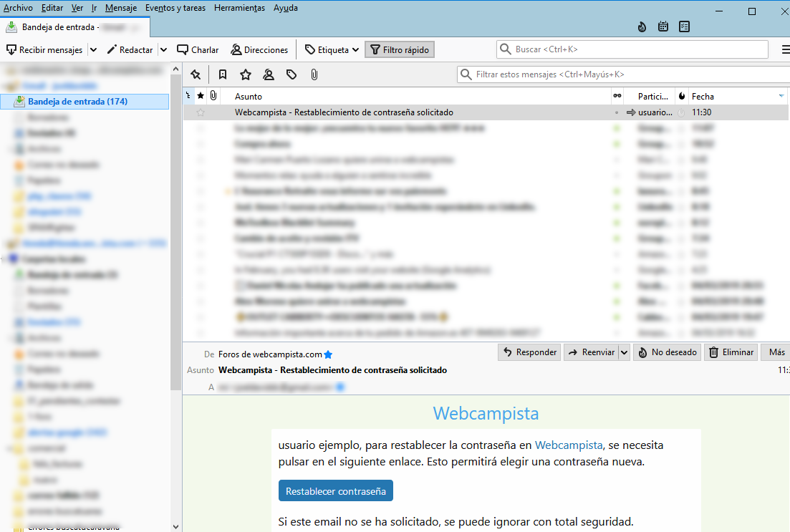The width and height of the screenshot is (790, 532).
Task: Toggle starred messages filter
Action: tap(246, 74)
